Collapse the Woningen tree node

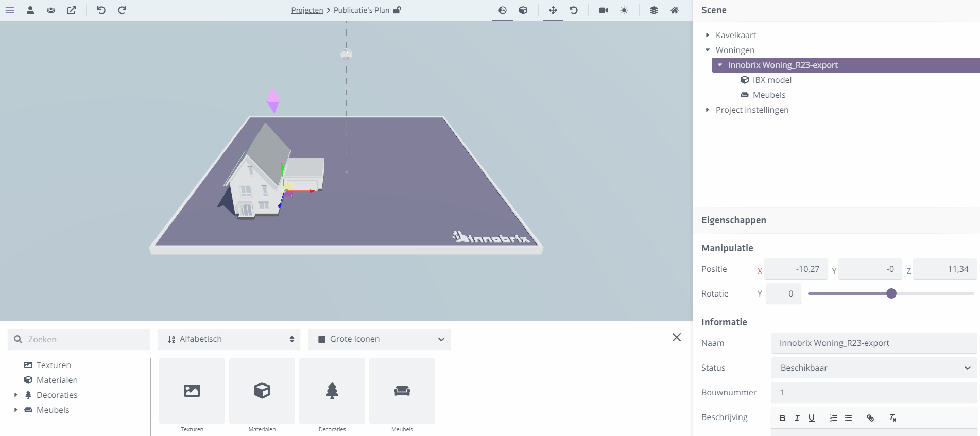[708, 50]
